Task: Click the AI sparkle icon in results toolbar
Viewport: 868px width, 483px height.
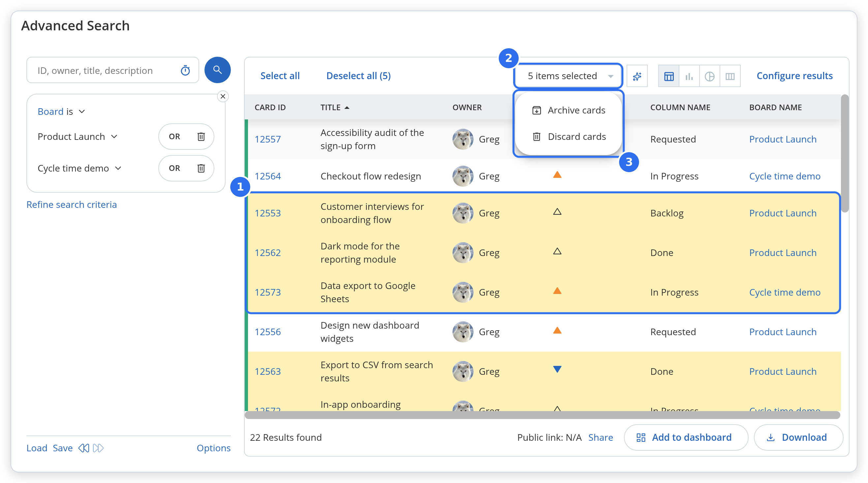Action: 637,76
